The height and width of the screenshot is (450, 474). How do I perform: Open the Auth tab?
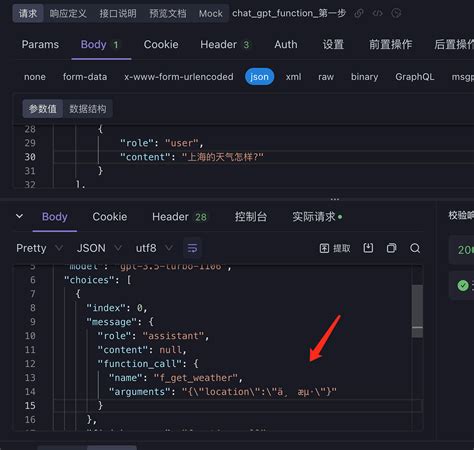click(x=286, y=44)
